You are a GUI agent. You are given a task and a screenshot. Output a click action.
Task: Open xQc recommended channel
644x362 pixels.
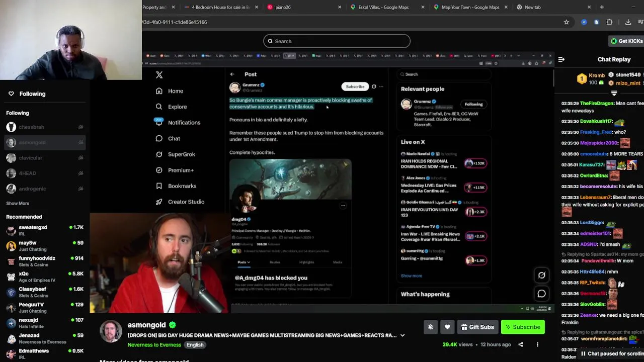[44, 277]
